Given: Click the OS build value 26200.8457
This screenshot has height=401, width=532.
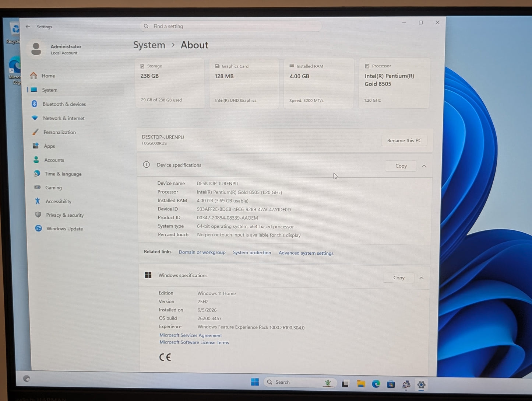Looking at the screenshot, I should (209, 318).
